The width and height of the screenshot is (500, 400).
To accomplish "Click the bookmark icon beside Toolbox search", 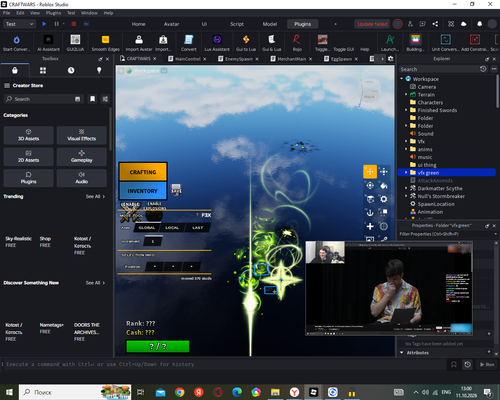I will (92, 99).
